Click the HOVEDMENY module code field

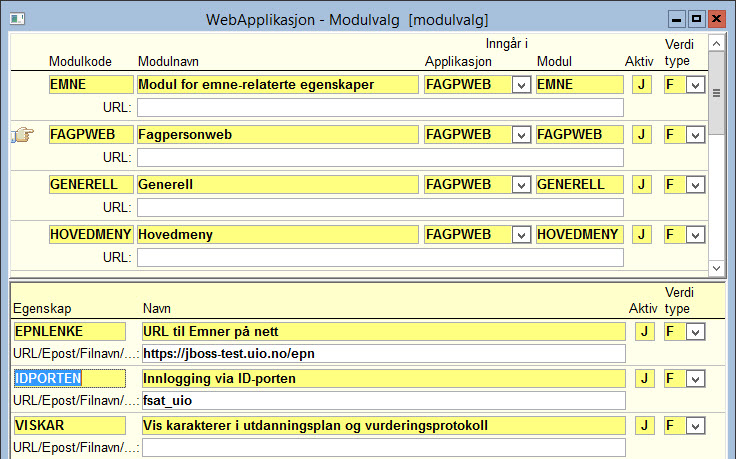[91, 234]
